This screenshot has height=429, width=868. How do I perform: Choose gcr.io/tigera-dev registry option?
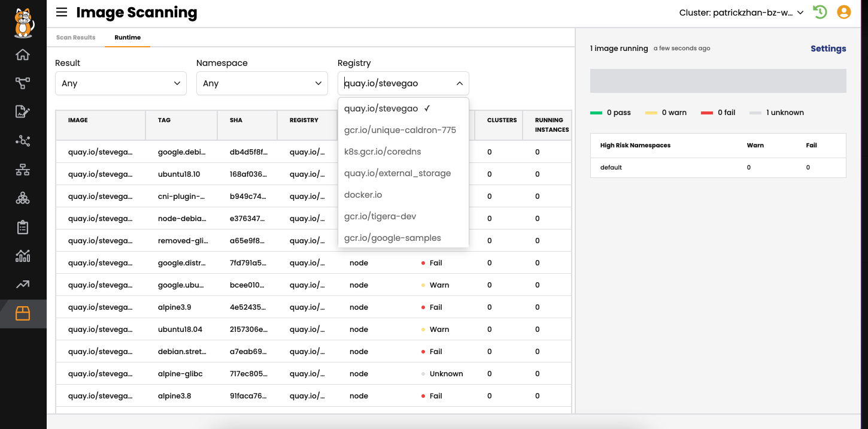403,216
